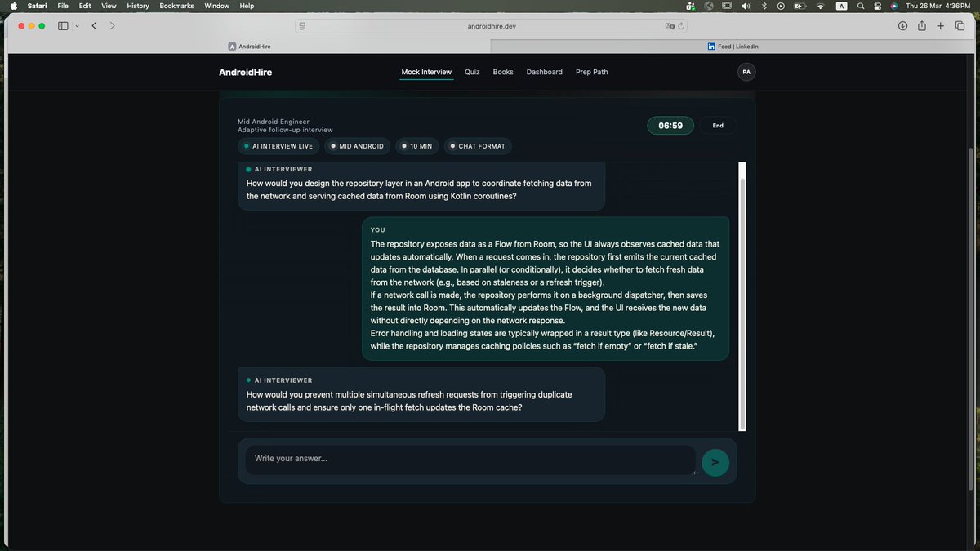This screenshot has width=980, height=551.
Task: Activate Siri from the menu bar
Action: click(x=894, y=6)
